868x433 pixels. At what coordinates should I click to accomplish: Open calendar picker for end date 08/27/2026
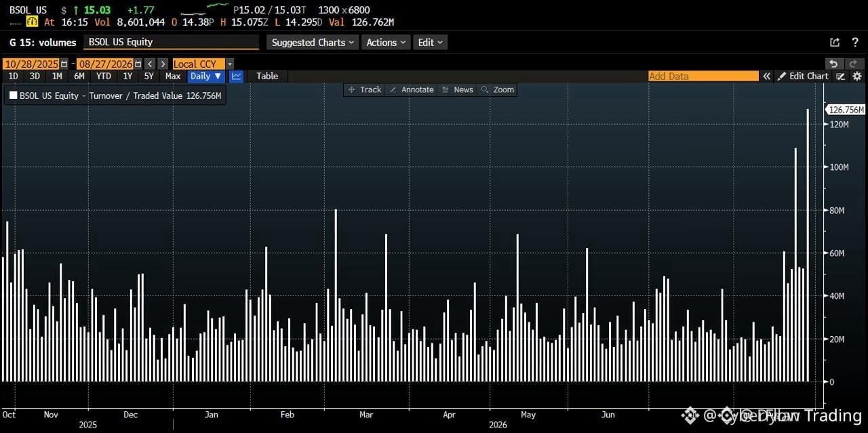click(138, 64)
